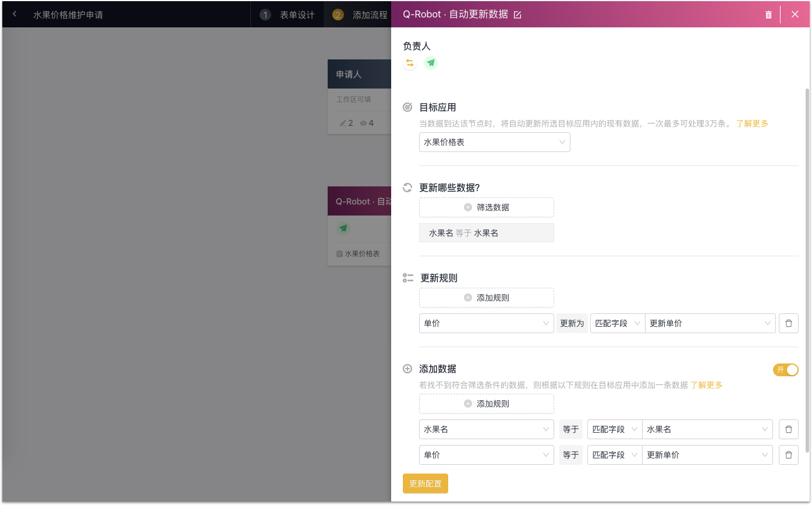Screen dimensions: 812x505
Task: Delete the 单价 更新为 rule row
Action: [x=789, y=323]
